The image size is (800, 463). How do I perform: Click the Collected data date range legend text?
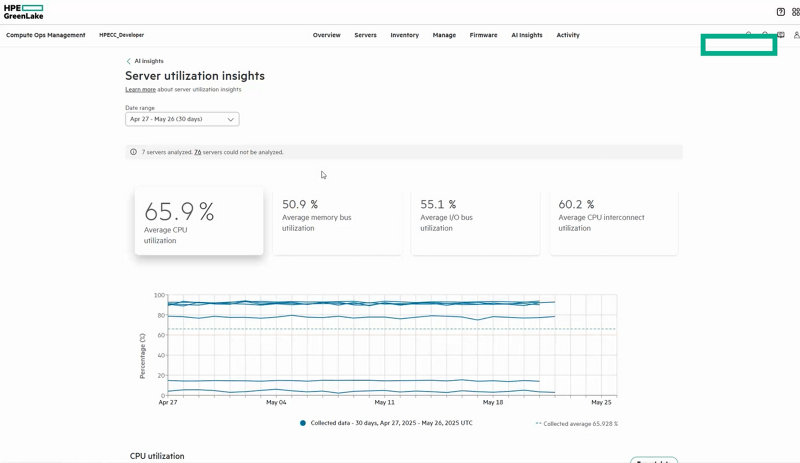(391, 423)
